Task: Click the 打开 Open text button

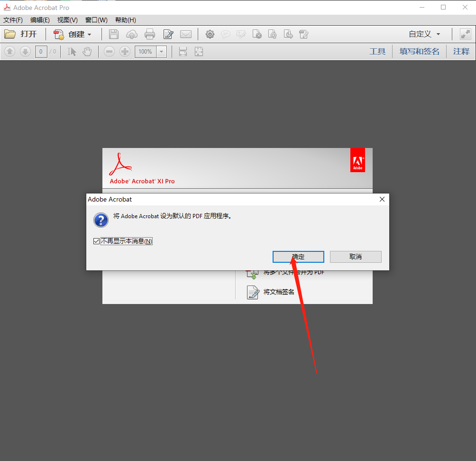Action: [x=28, y=34]
